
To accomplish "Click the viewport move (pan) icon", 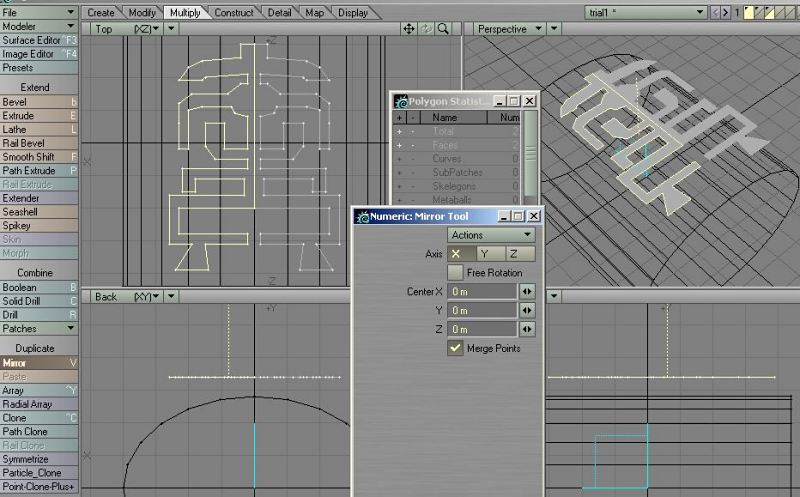I will (x=409, y=29).
